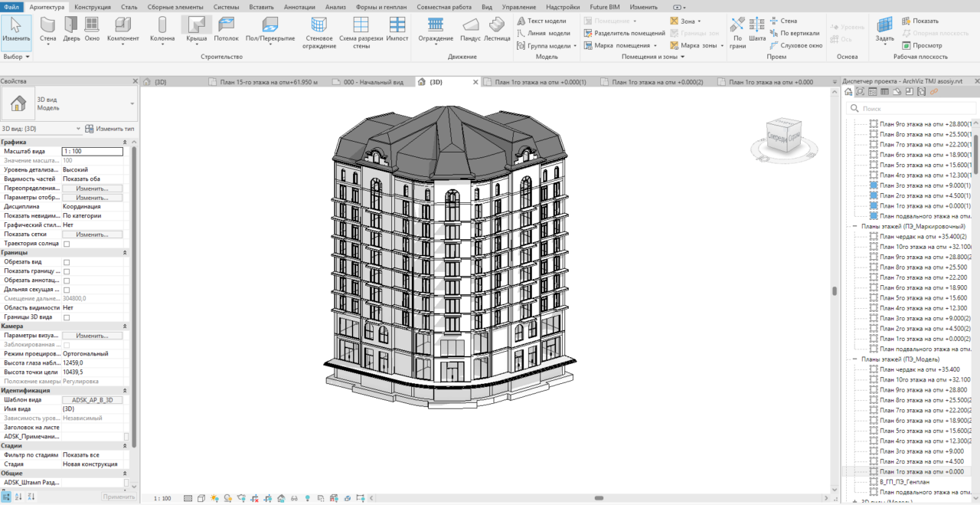Screen dimensions: 980x505
Task: Check Обрезать аннотации checkbox
Action: [x=67, y=280]
